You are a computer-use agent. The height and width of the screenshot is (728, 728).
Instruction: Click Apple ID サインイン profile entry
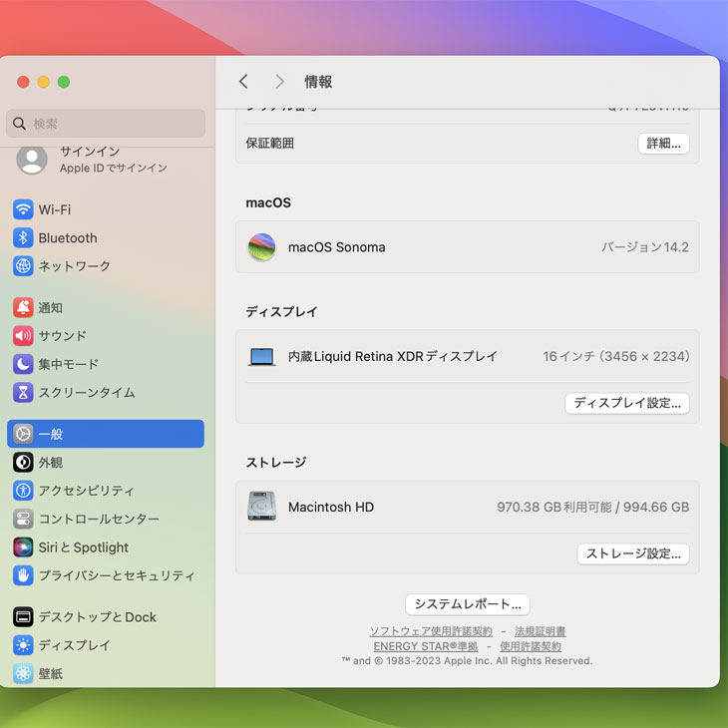pos(100,160)
